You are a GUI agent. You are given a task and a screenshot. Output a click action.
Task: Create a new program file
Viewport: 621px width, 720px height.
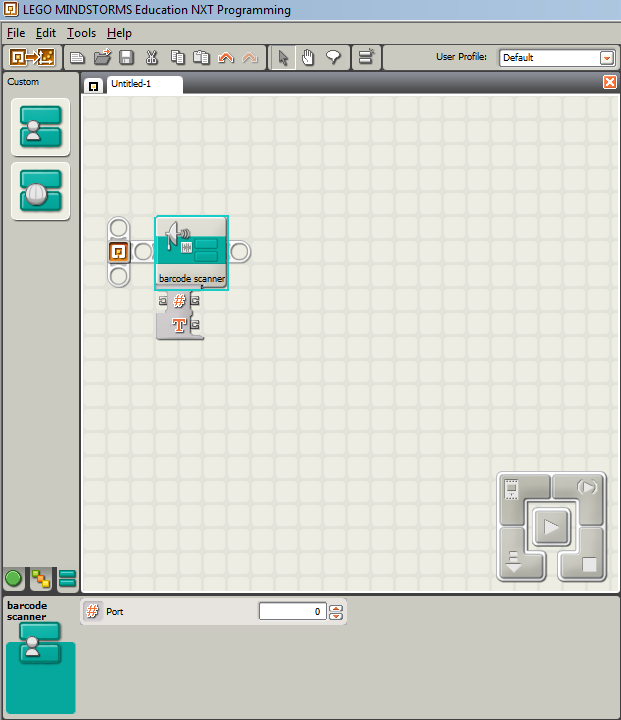point(77,57)
